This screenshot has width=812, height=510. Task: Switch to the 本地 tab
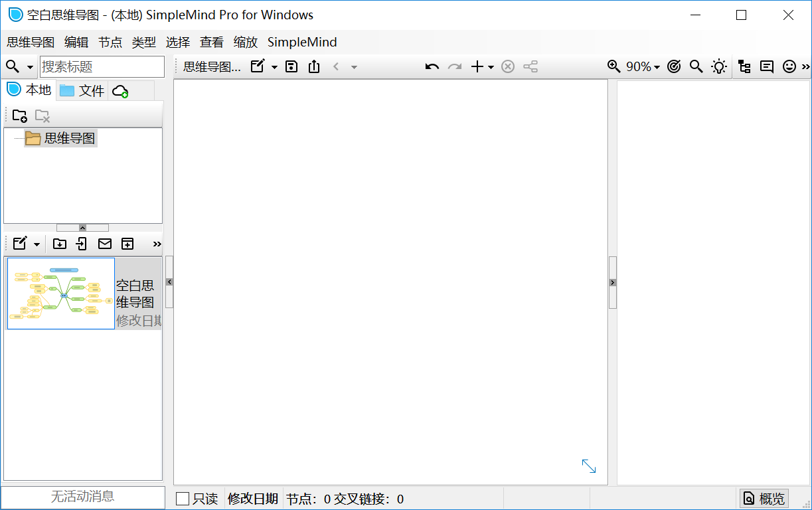(x=30, y=90)
